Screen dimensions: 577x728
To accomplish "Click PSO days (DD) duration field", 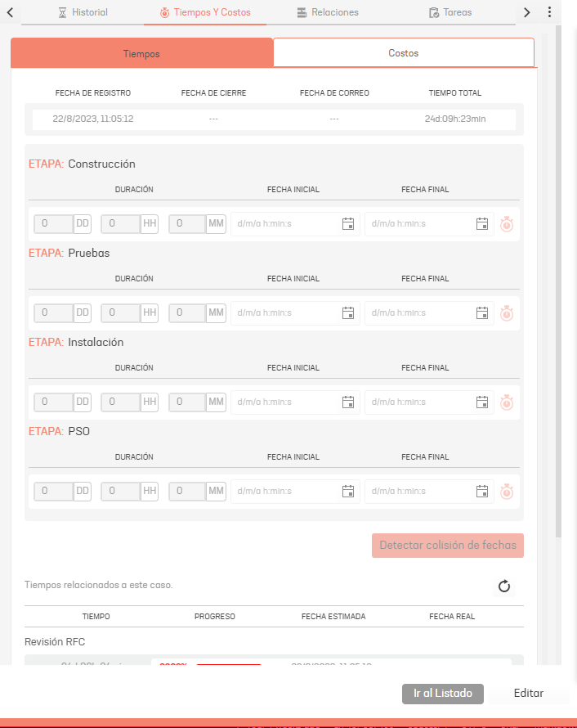I will tap(54, 492).
